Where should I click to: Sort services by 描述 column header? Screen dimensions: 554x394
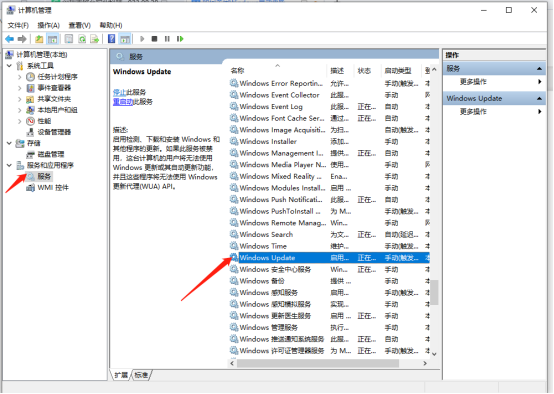point(340,71)
